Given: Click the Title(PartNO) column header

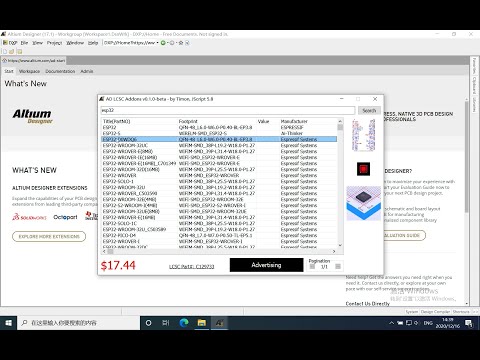Looking at the screenshot, I should point(116,121).
